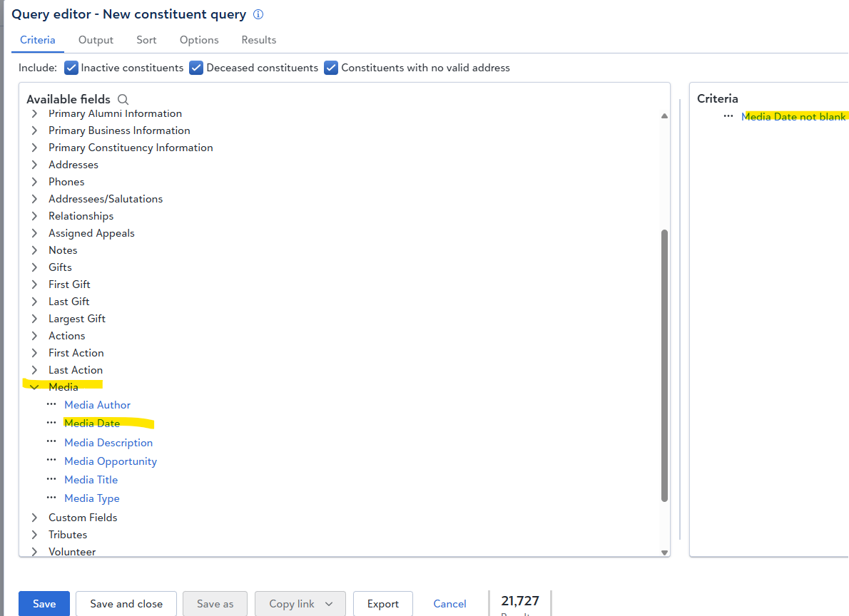This screenshot has height=616, width=849.
Task: Open ellipsis menu next to Media Type
Action: point(51,498)
